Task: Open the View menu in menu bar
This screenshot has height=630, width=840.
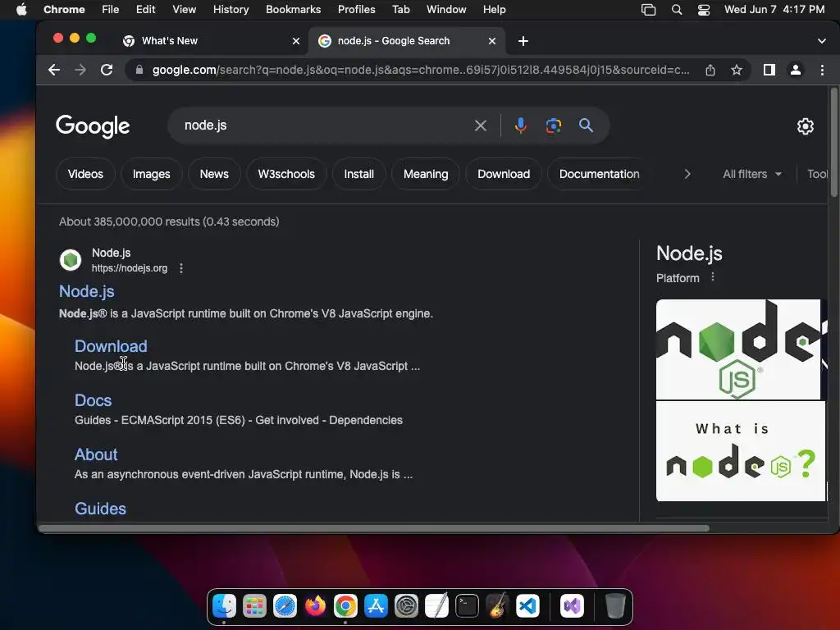Action: pyautogui.click(x=184, y=9)
